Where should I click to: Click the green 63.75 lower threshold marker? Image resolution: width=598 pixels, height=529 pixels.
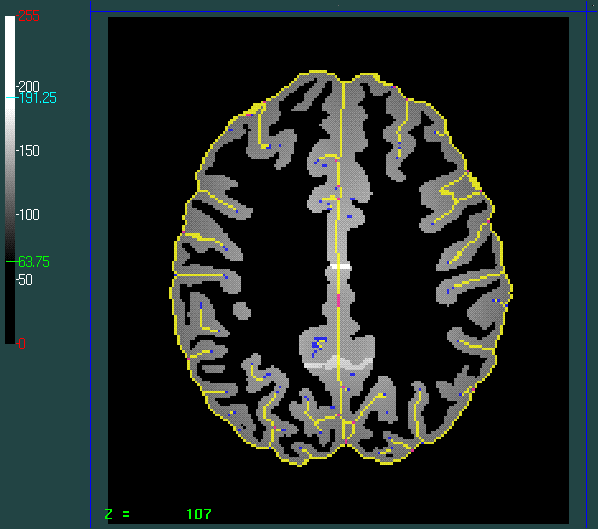(x=34, y=262)
